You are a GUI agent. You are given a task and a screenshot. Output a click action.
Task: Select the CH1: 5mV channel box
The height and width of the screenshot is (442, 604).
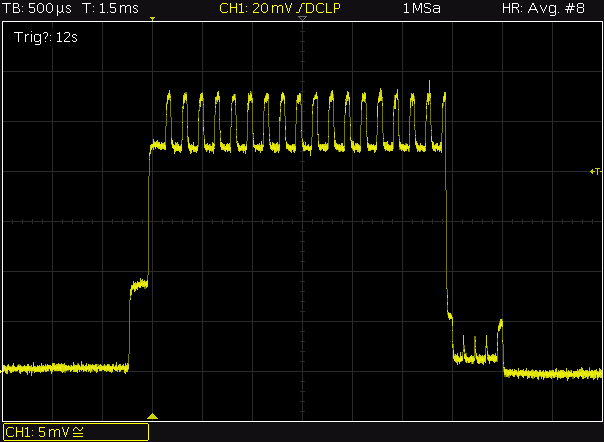(76, 432)
